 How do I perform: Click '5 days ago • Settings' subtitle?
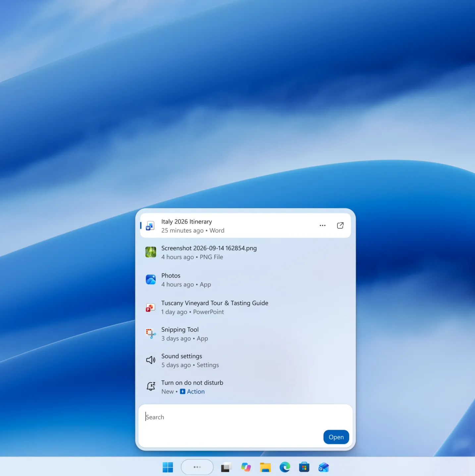click(x=190, y=365)
